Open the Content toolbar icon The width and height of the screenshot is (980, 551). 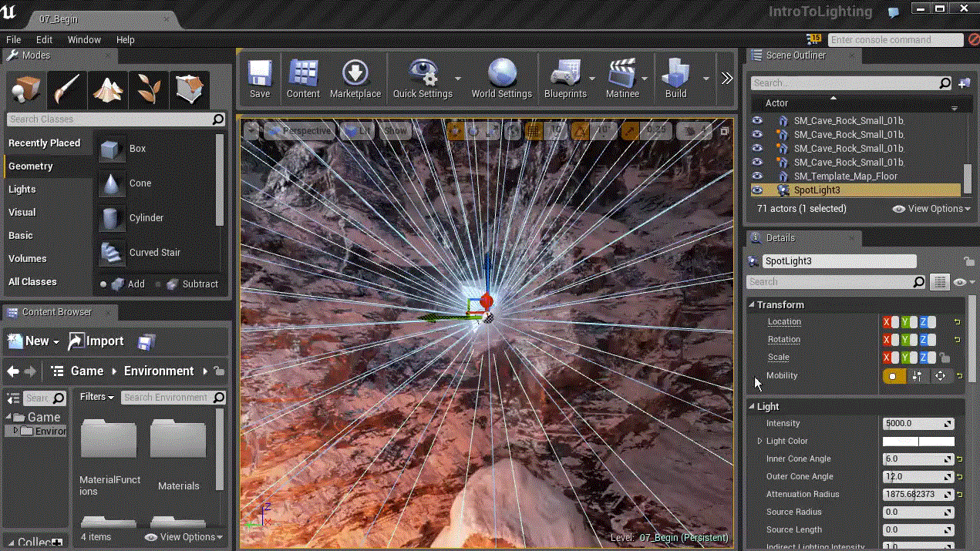point(303,79)
